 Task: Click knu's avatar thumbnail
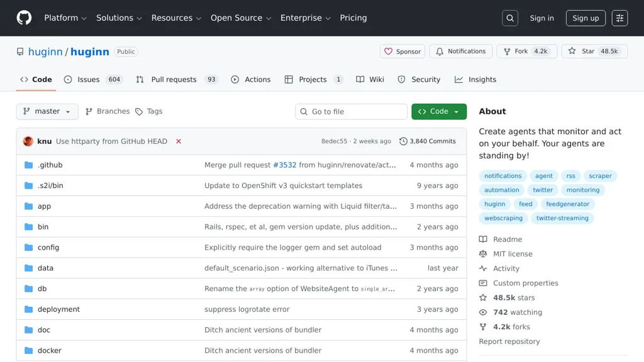click(x=28, y=141)
